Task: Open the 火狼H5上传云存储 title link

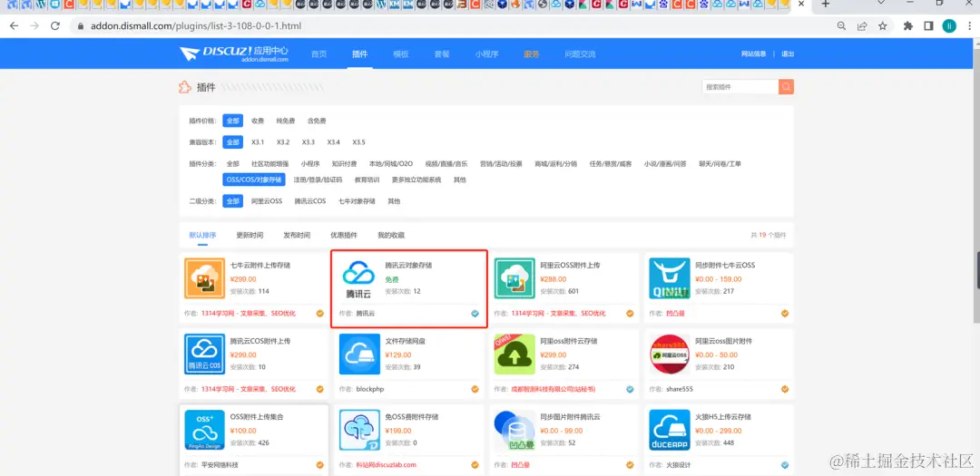Action: [x=723, y=417]
